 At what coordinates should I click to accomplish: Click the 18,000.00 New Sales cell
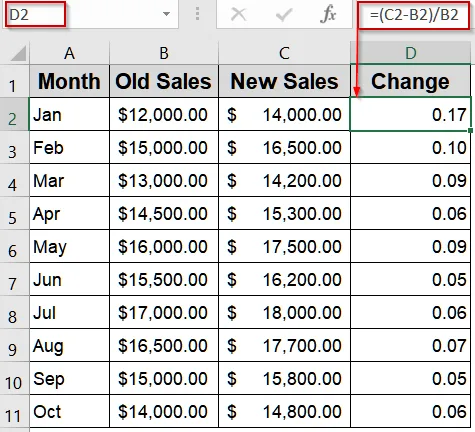[284, 312]
